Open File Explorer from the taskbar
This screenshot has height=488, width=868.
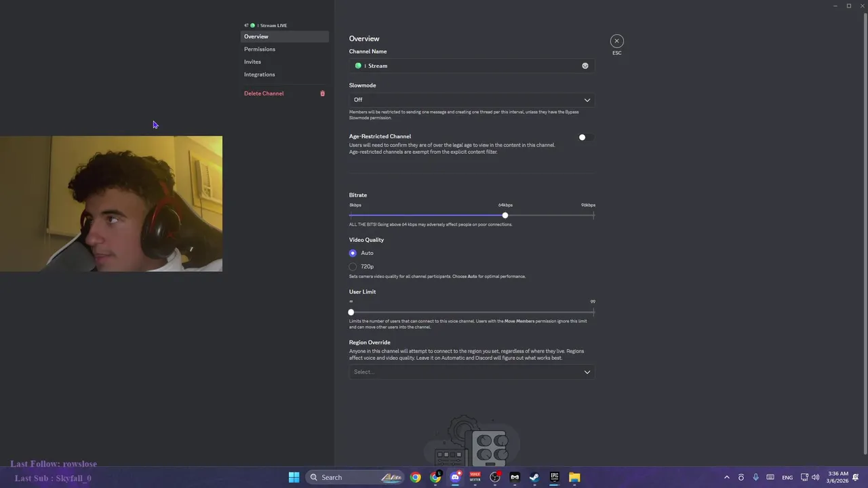(574, 477)
